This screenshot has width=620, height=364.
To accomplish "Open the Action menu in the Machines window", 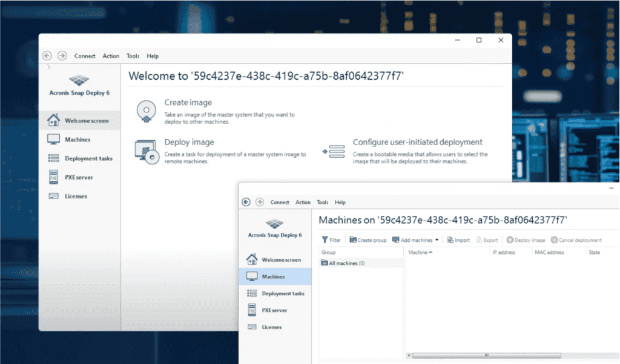I will point(303,203).
